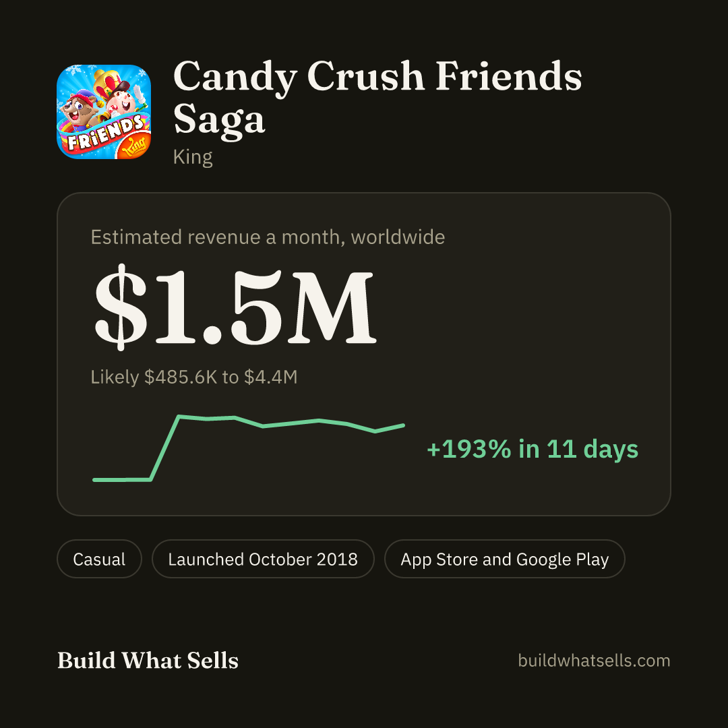Viewport: 728px width, 728px height.
Task: Click the $1.5M revenue figure
Action: [235, 307]
